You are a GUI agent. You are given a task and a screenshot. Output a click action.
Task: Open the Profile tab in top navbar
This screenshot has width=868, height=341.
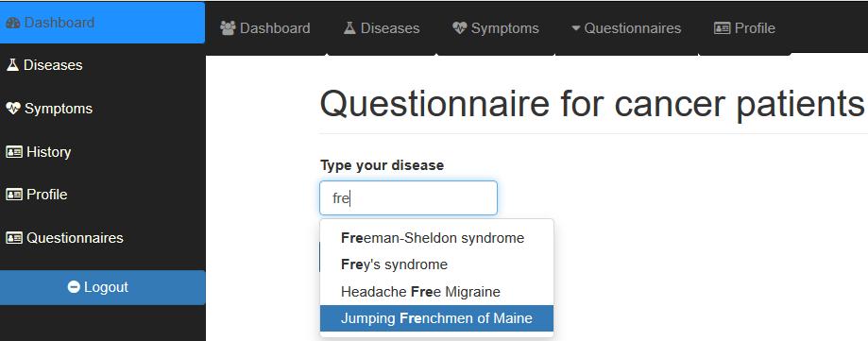(x=744, y=28)
